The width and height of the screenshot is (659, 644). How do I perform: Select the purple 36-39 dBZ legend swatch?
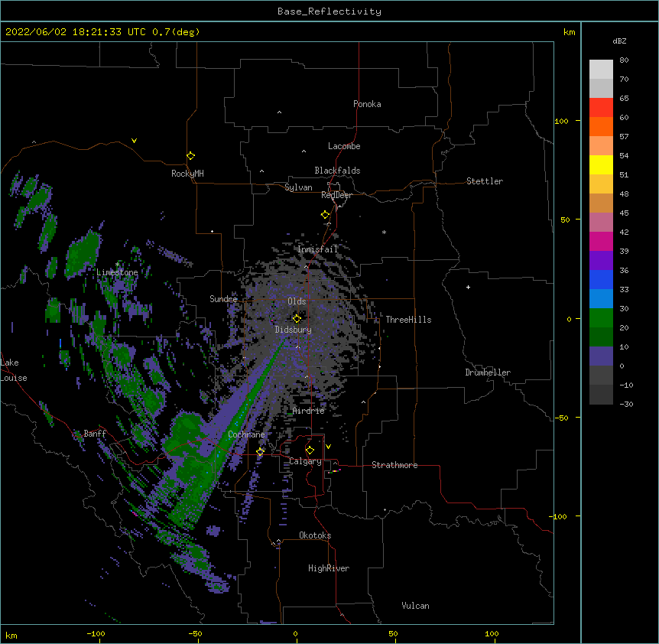point(601,261)
